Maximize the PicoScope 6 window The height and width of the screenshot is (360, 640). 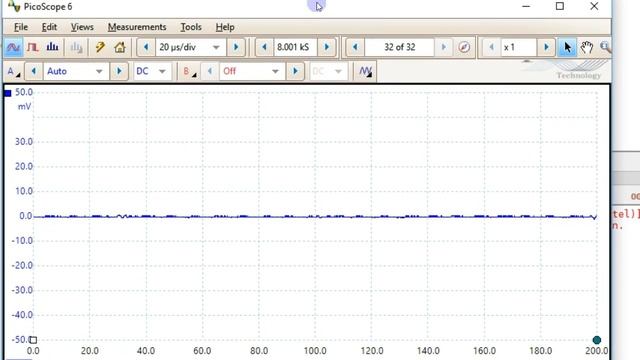560,7
